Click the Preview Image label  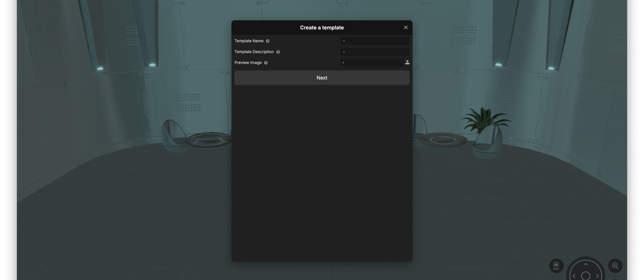[248, 63]
